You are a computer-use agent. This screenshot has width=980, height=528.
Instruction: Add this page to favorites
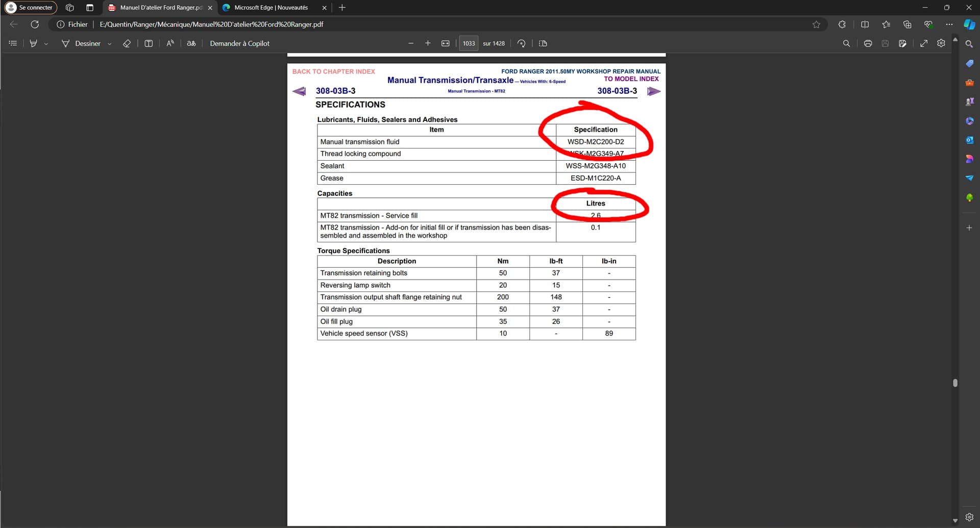pos(817,24)
